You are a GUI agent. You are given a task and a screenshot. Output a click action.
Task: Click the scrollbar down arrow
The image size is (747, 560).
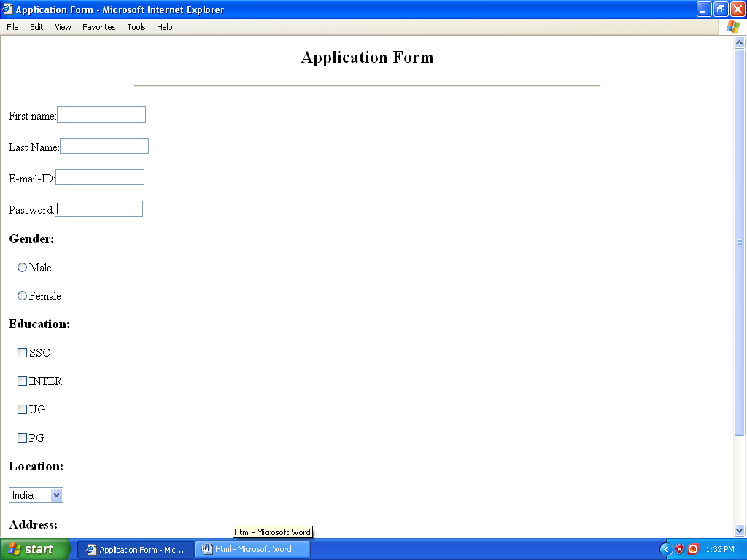point(739,532)
